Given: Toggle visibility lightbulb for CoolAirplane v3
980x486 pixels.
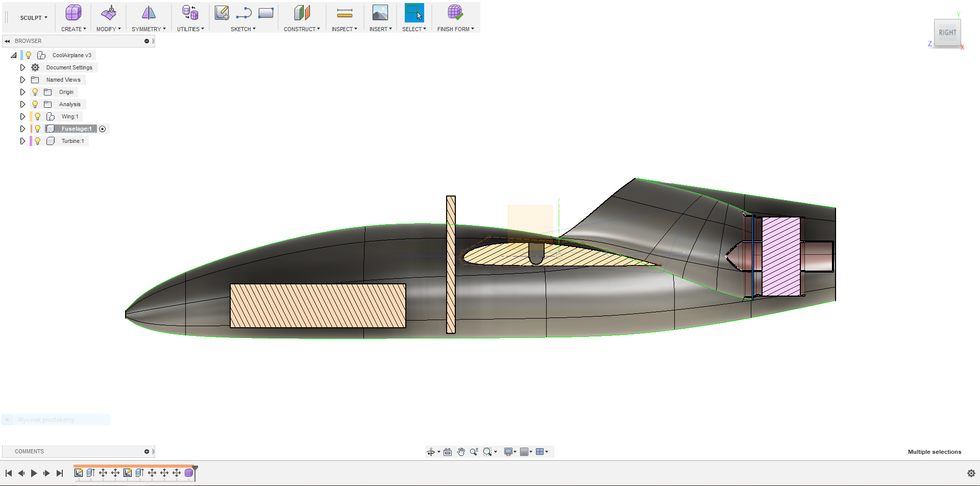Looking at the screenshot, I should (x=29, y=55).
